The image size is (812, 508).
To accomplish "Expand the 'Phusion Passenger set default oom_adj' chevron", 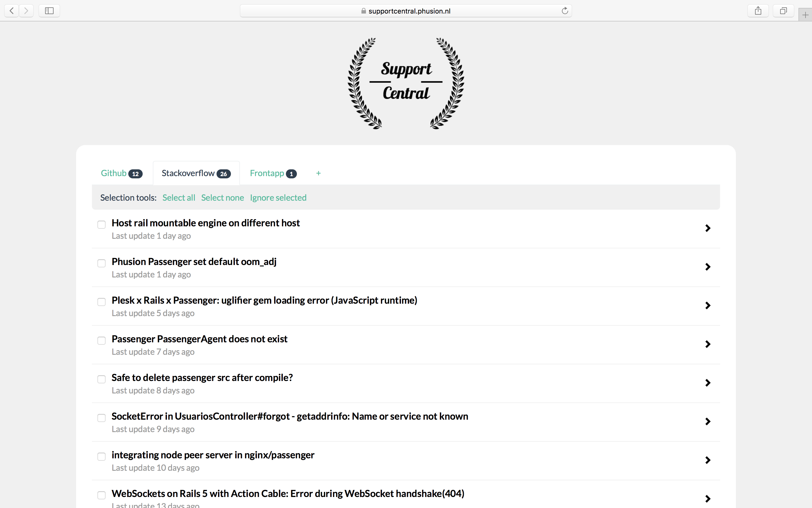I will [x=708, y=267].
